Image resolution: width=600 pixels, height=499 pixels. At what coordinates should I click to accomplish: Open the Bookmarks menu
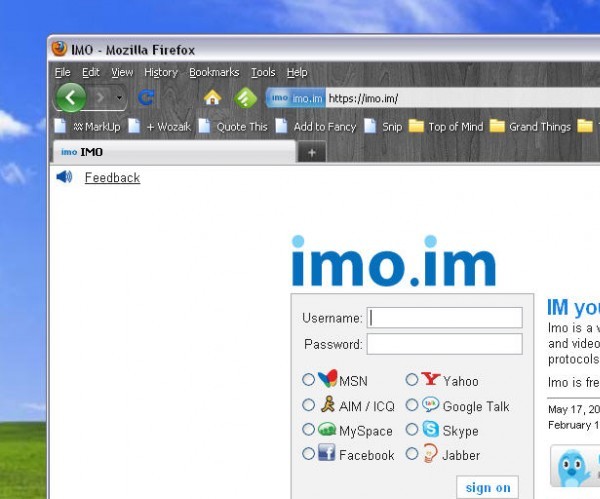[214, 72]
